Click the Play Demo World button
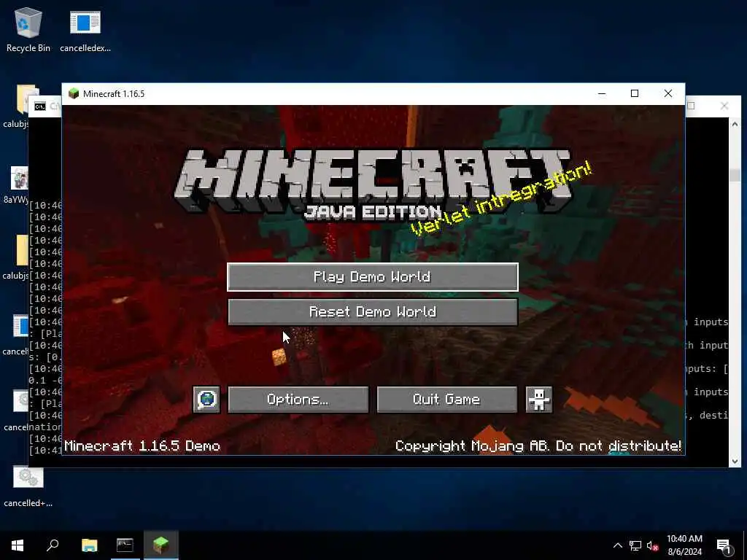The height and width of the screenshot is (560, 747). click(373, 276)
